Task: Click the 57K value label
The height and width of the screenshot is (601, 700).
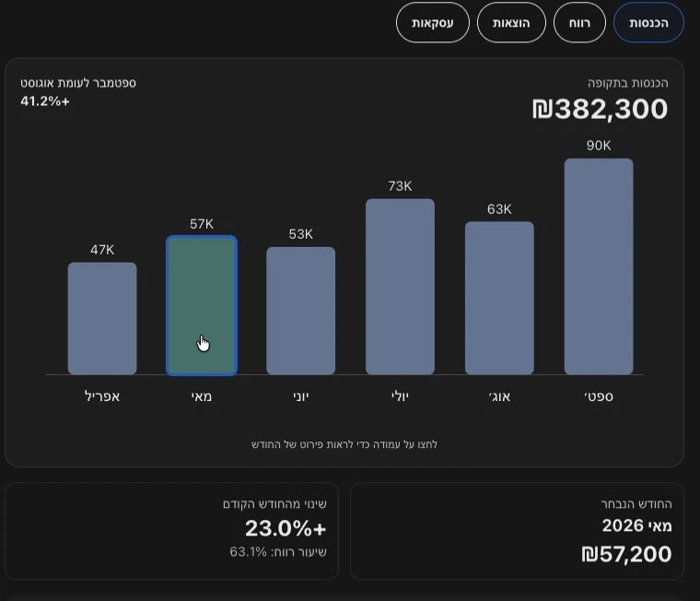Action: click(202, 224)
